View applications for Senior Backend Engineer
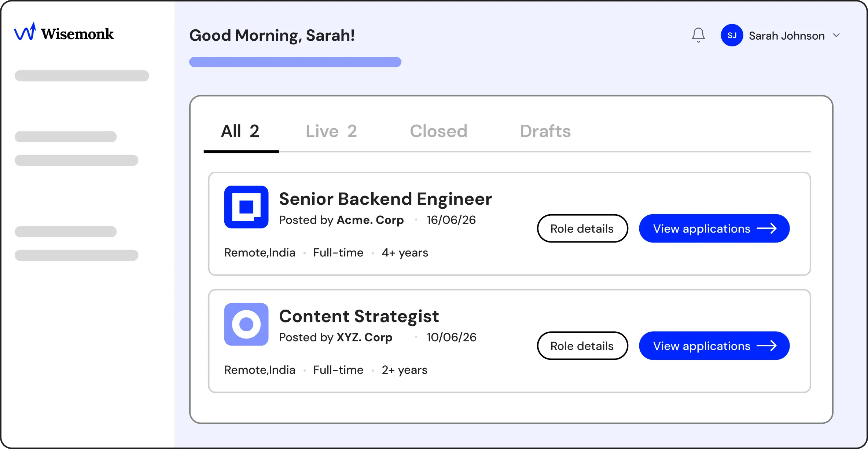 pyautogui.click(x=714, y=229)
